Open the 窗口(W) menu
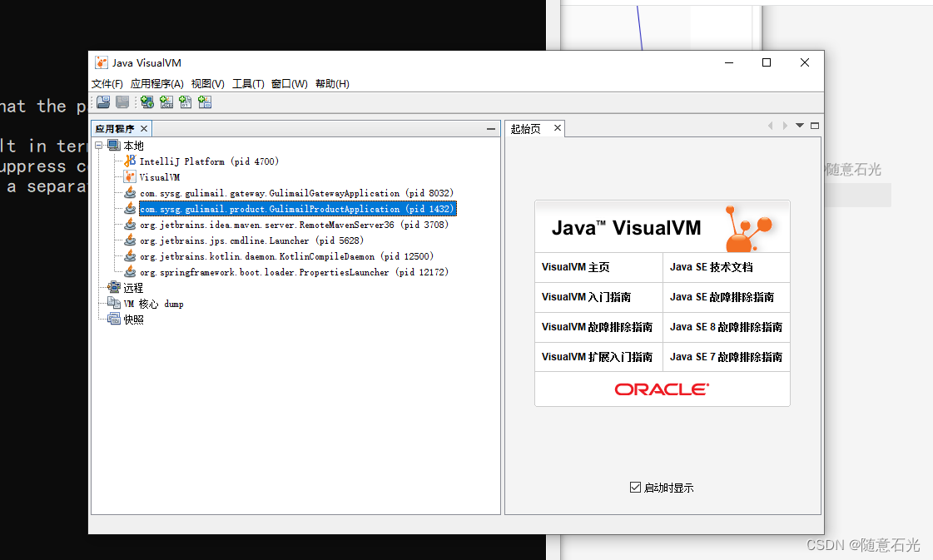The height and width of the screenshot is (560, 933). (290, 84)
